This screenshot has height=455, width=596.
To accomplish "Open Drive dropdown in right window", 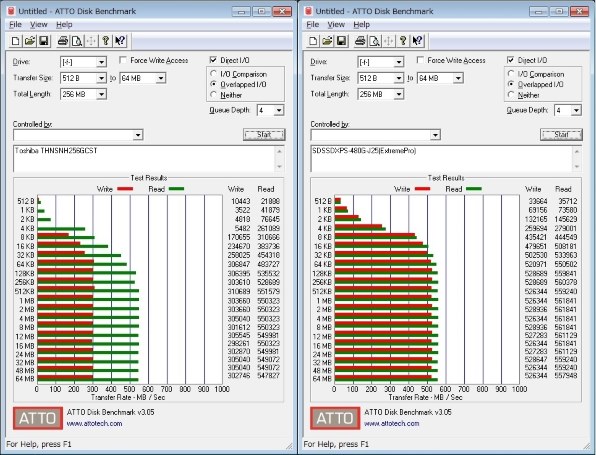I will 398,62.
